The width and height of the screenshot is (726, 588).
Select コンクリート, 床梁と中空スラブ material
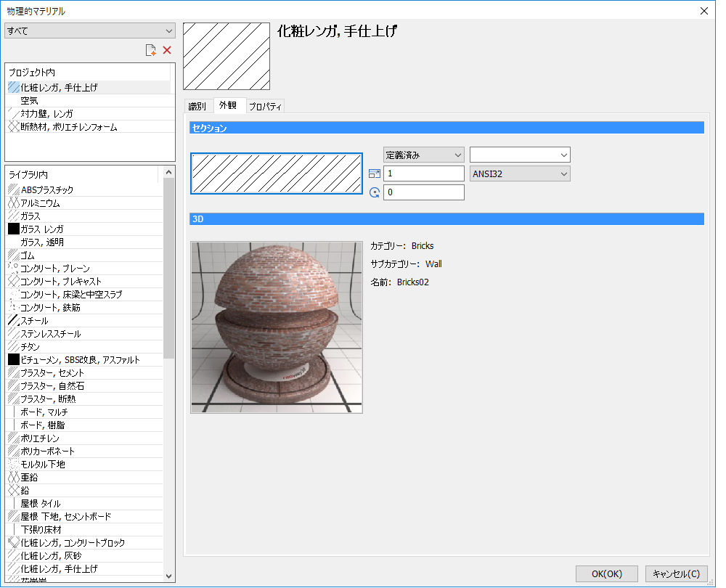click(x=85, y=294)
